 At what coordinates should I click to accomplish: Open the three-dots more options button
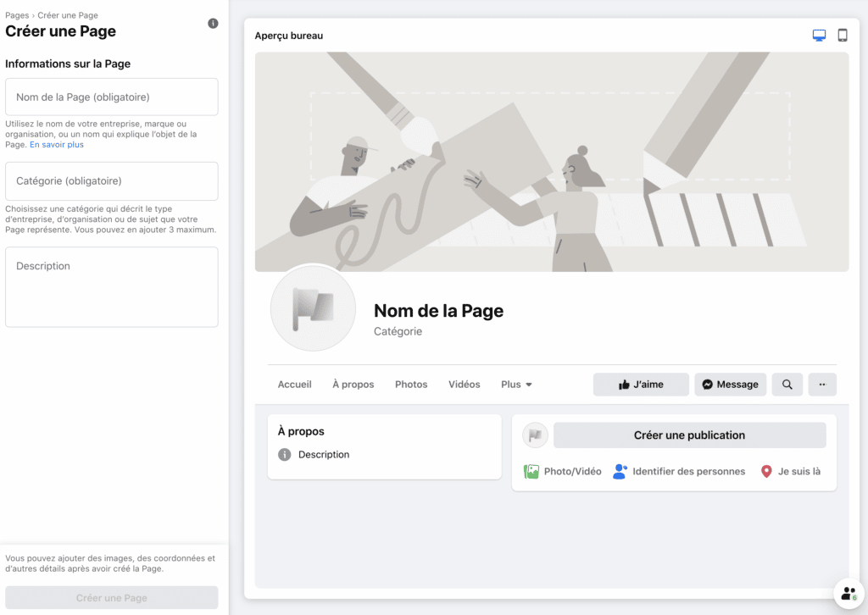[822, 385]
